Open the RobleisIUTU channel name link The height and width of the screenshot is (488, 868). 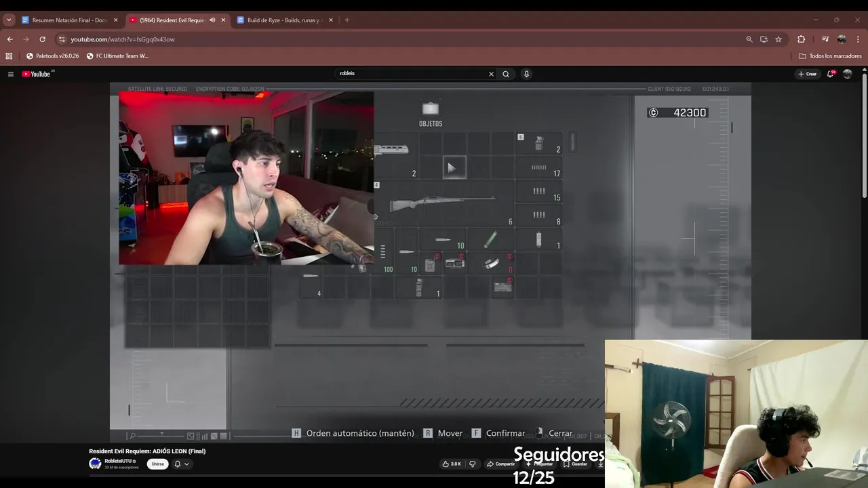point(119,461)
